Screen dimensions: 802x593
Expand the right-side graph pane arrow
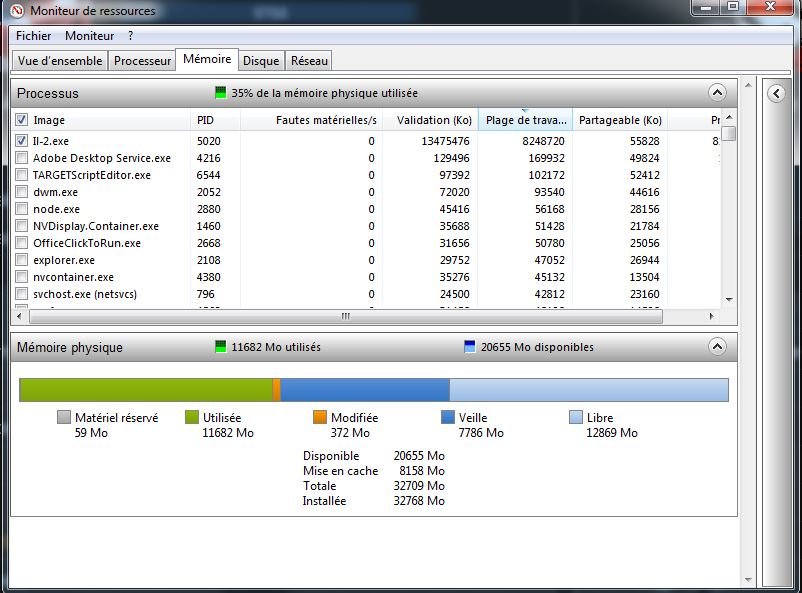[x=776, y=93]
